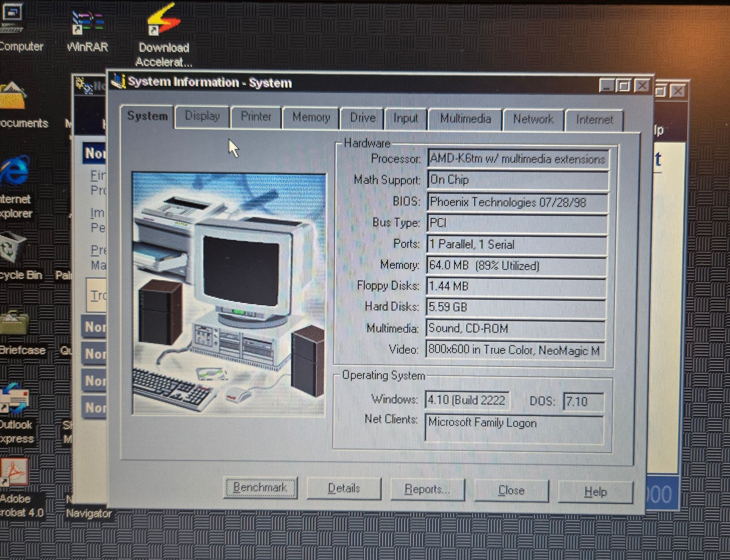Image resolution: width=730 pixels, height=560 pixels.
Task: Click the Math Support 'On Chip' field
Action: 518,180
